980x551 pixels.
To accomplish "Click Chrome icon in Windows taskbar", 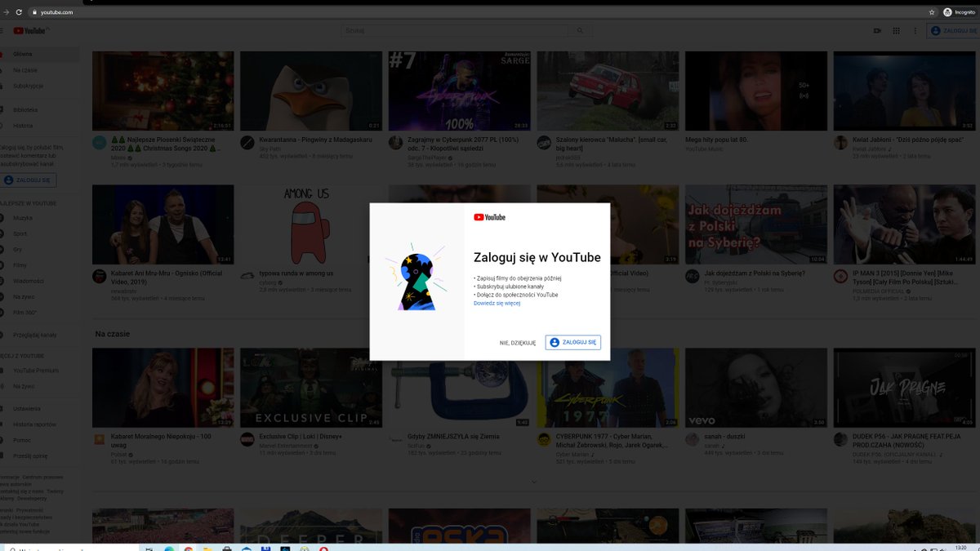I will 189,549.
